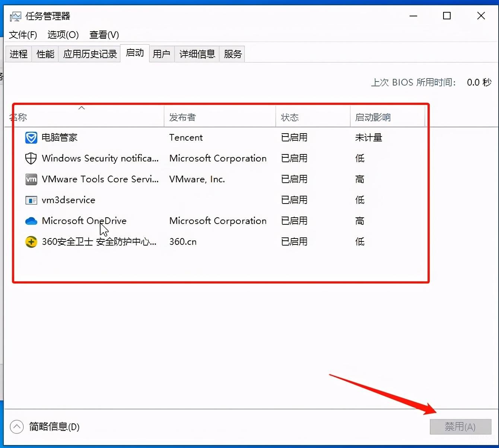
Task: Open the 详细信息 tab
Action: point(197,54)
